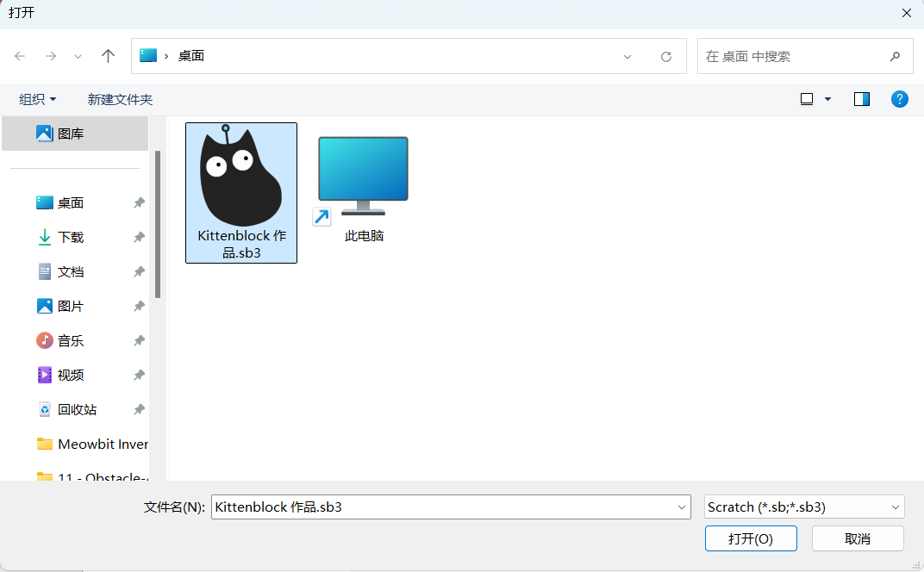Click the Kittenblock 作品.sb3 file name label
Image resolution: width=924 pixels, height=572 pixels.
241,244
